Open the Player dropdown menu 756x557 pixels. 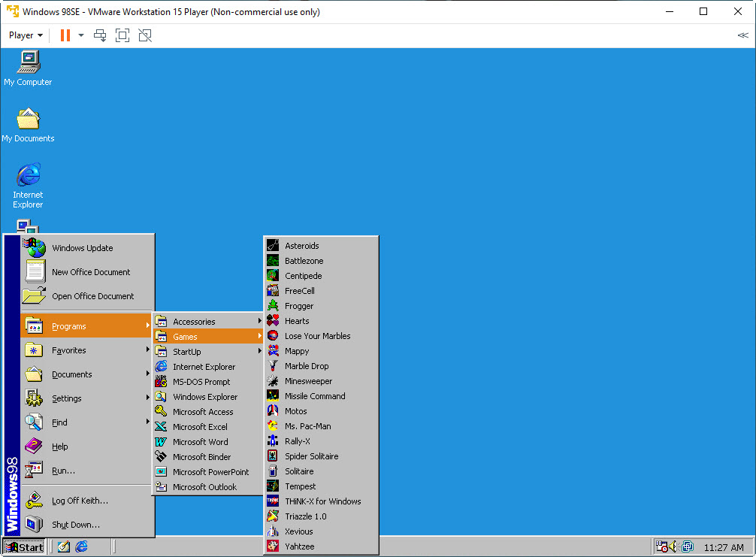coord(26,35)
